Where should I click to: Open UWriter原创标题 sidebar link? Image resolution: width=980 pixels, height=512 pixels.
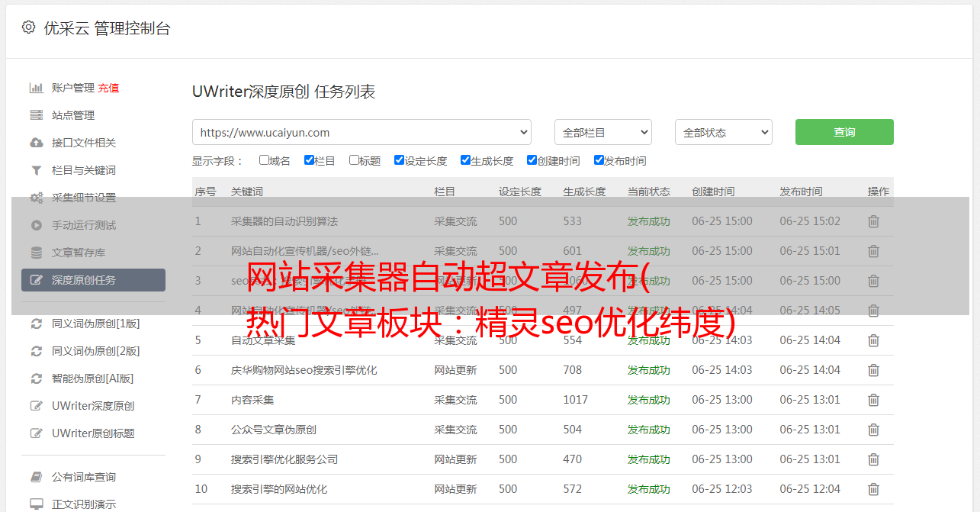[93, 433]
